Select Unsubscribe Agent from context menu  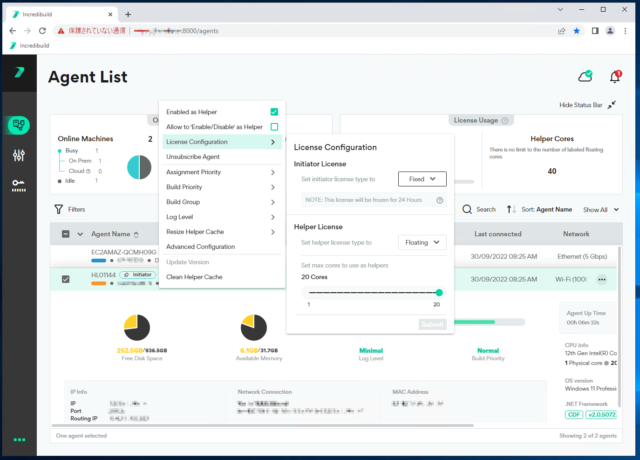(x=193, y=157)
